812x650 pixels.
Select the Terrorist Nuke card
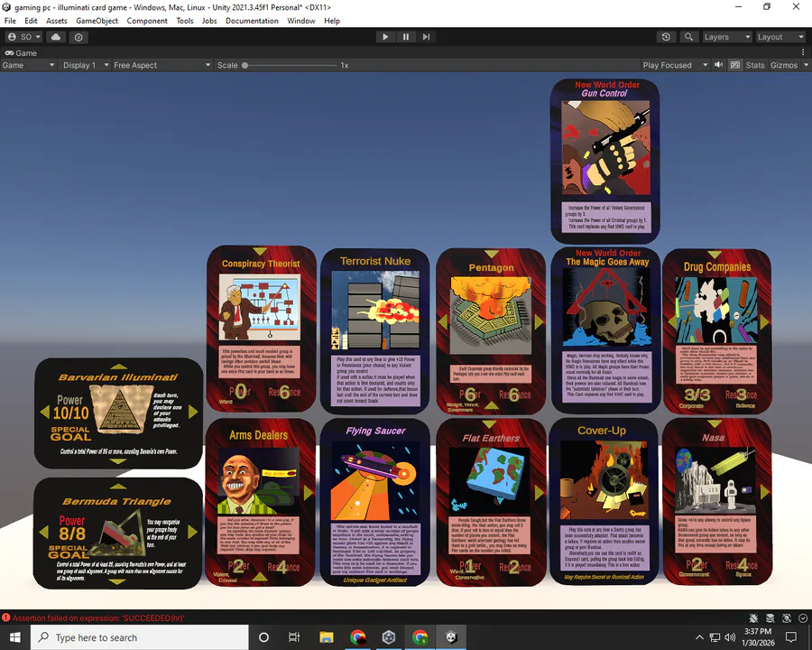point(375,330)
